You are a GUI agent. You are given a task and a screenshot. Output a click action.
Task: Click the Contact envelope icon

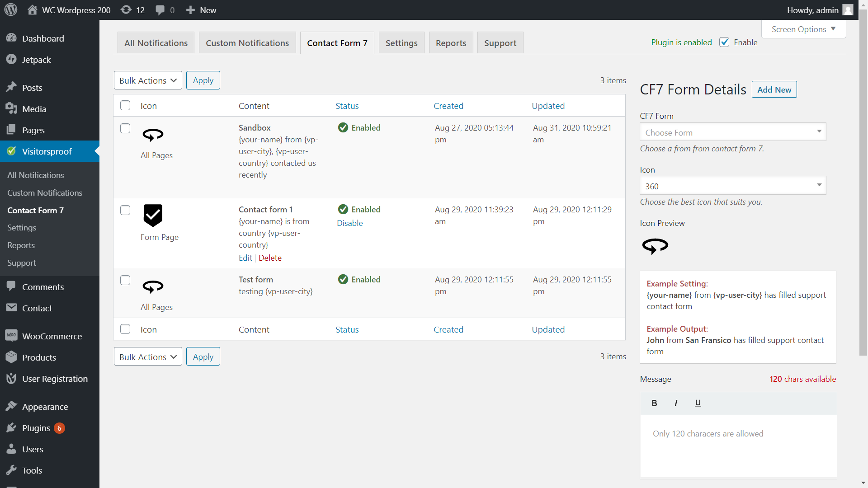tap(11, 308)
